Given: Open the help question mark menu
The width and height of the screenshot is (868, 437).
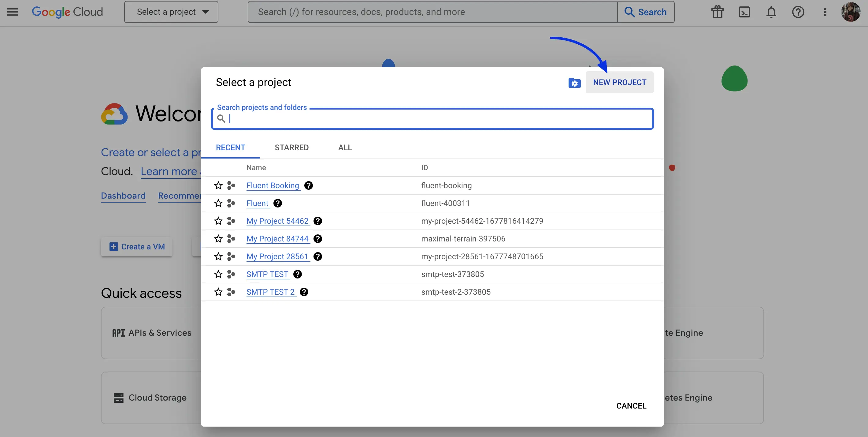Looking at the screenshot, I should pos(798,12).
